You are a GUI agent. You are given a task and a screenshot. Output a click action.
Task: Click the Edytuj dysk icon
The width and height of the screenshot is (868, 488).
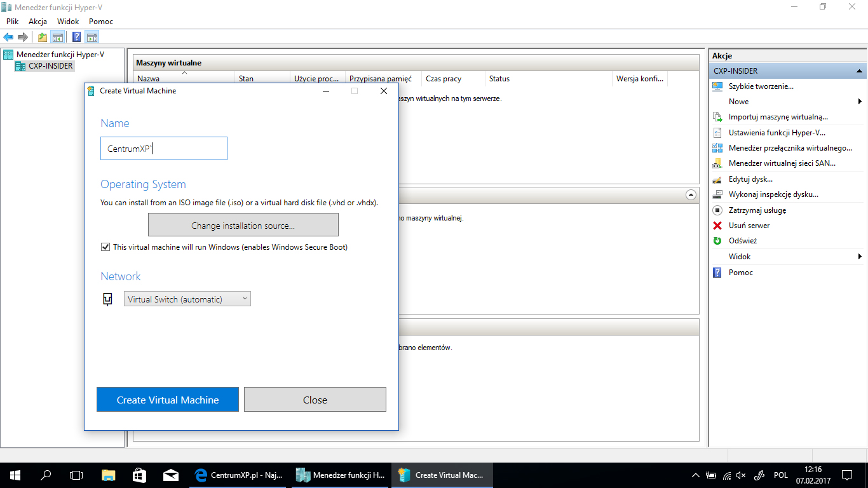tap(717, 179)
